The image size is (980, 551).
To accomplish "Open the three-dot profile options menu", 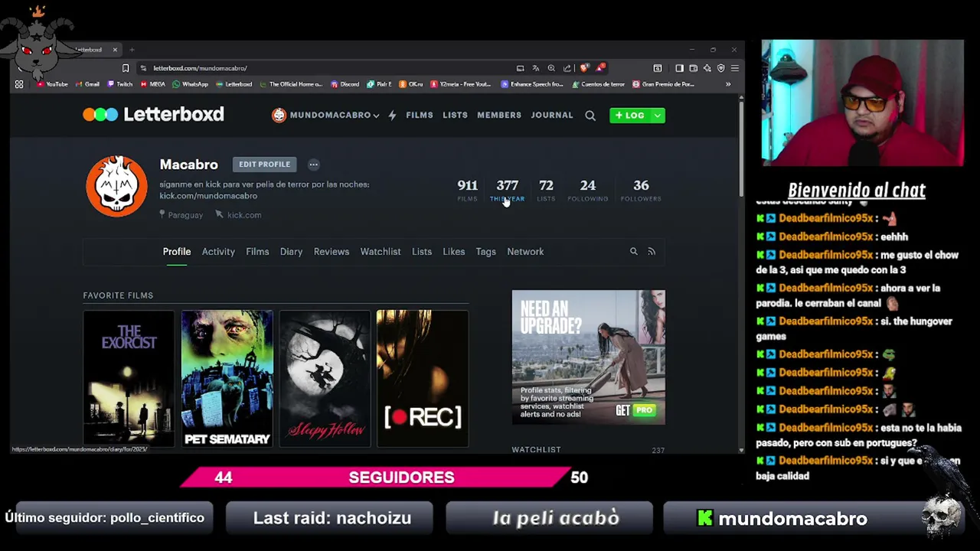I will pos(313,164).
